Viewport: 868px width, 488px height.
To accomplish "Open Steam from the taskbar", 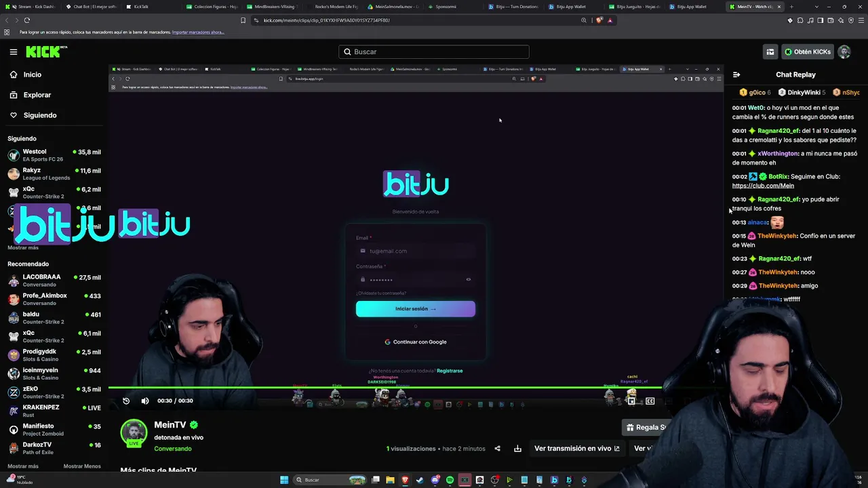I will tap(420, 480).
